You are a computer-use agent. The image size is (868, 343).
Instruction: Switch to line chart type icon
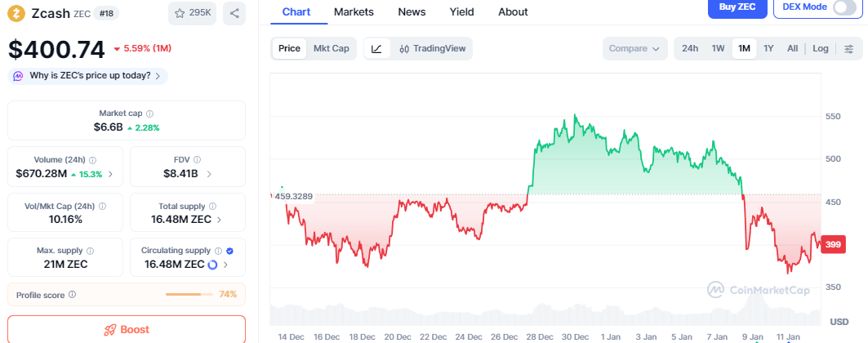[x=376, y=48]
